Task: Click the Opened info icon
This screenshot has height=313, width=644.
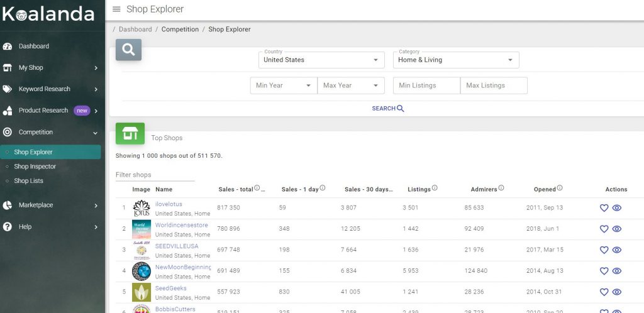Action: [x=559, y=188]
